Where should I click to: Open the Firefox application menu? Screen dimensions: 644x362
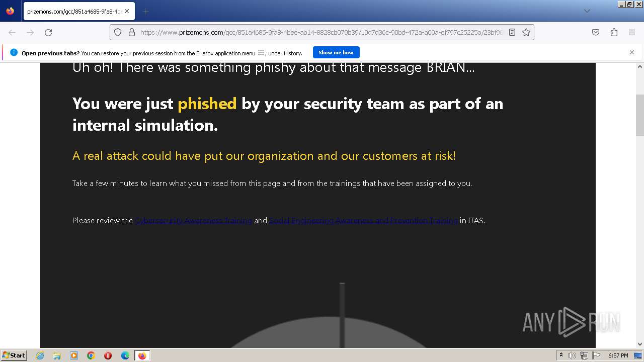click(632, 32)
